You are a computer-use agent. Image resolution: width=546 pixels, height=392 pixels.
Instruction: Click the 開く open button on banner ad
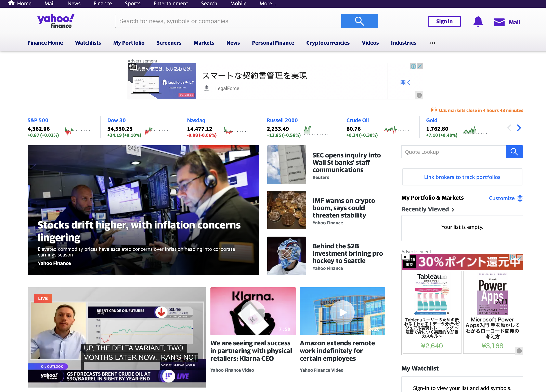405,83
